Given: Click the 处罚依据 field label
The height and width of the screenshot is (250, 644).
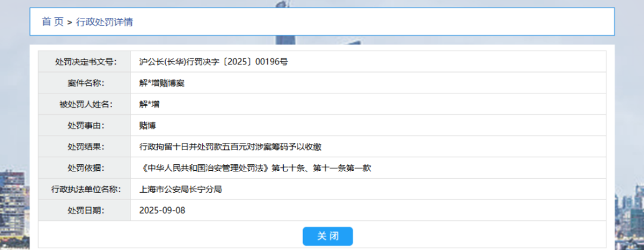Looking at the screenshot, I should pyautogui.click(x=85, y=168).
